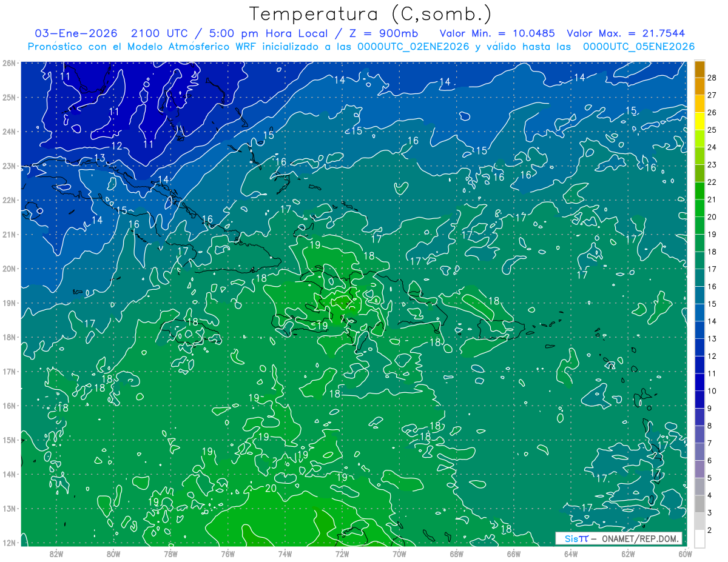Image resolution: width=728 pixels, height=562 pixels.
Task: Pick the lime swatch between 24 and 25
Action: click(700, 139)
